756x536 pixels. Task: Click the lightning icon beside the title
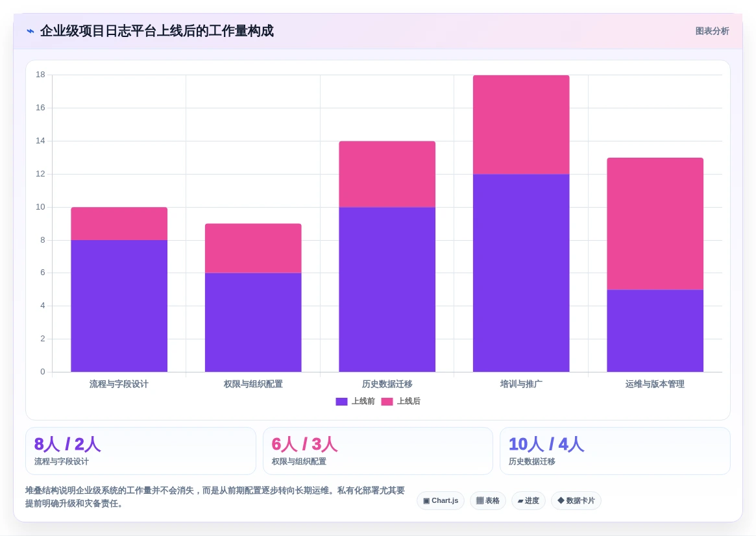tap(30, 31)
